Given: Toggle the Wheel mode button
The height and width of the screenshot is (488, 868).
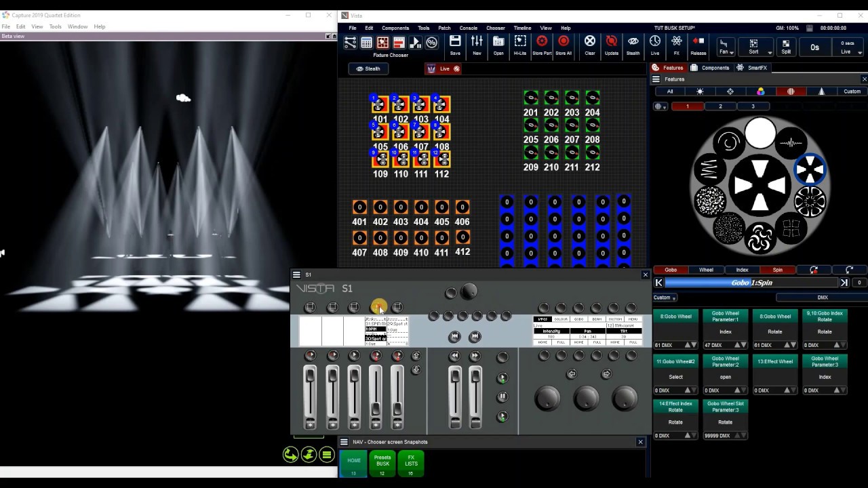Looking at the screenshot, I should [706, 270].
